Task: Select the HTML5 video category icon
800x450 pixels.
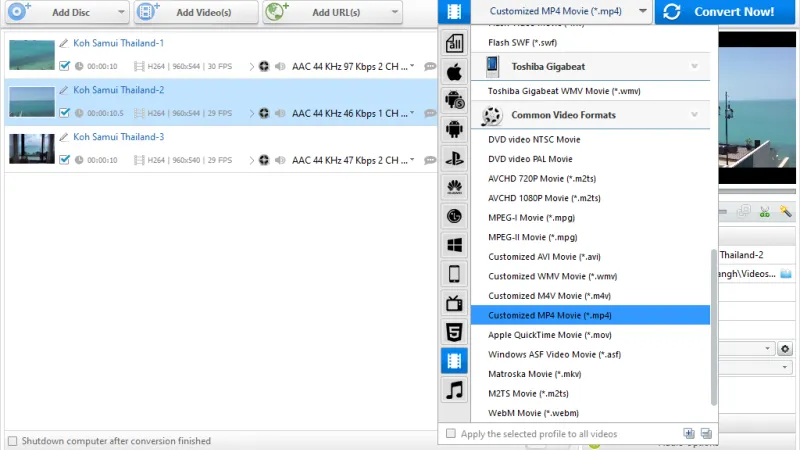Action: 454,332
